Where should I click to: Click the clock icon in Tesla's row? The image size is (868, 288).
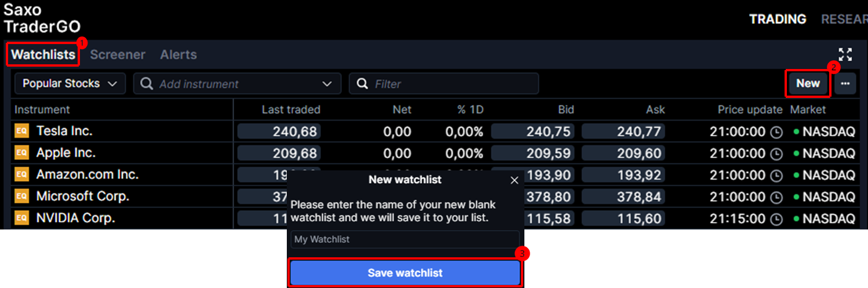coord(776,132)
